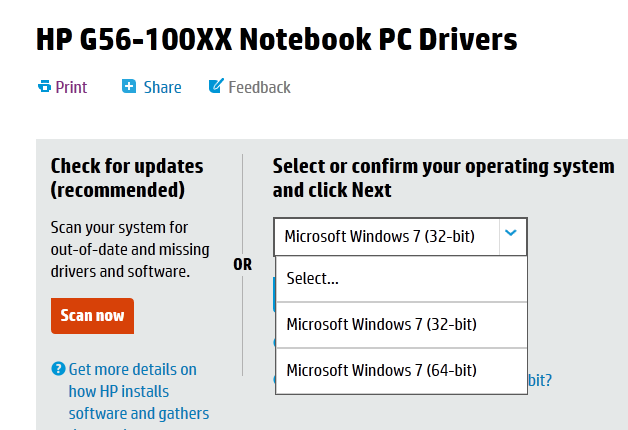The height and width of the screenshot is (430, 628).
Task: Click the HP G56-100XX Notebook PC Drivers heading
Action: (277, 39)
